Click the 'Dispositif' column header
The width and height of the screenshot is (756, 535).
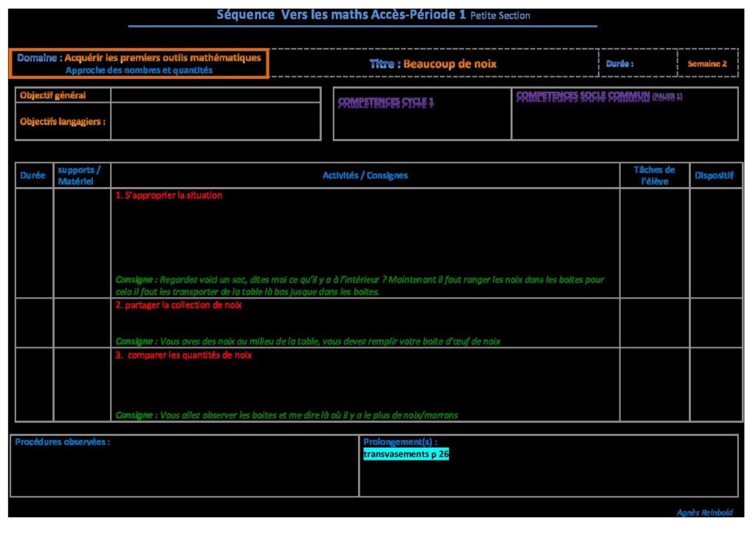[x=714, y=175]
